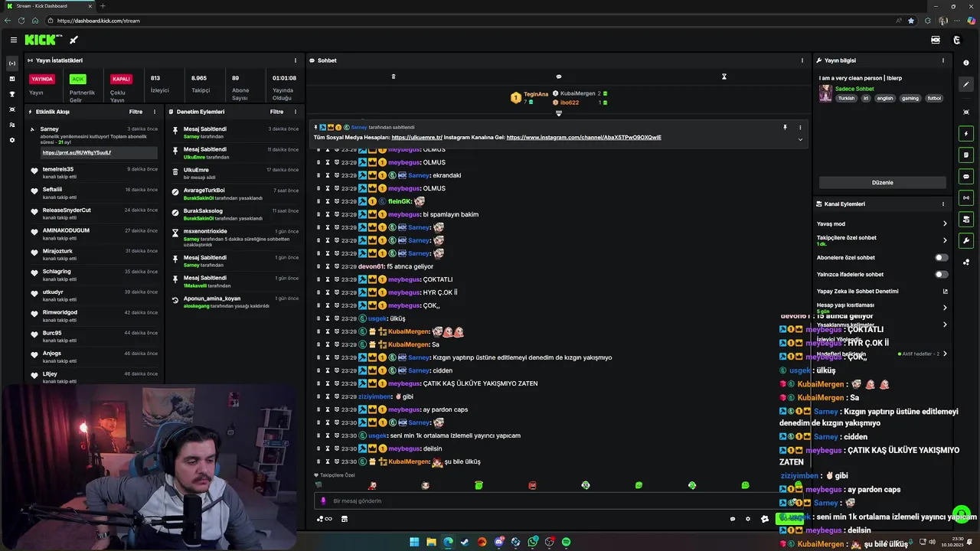Toggle Yalnızca ifadelerle sohbet switch
The width and height of the screenshot is (980, 551).
[x=941, y=275]
